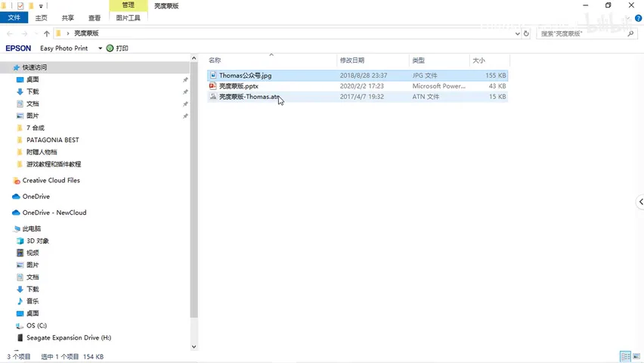This screenshot has height=363, width=644.
Task: Open pinned 桌面 under quick access
Action: tap(33, 79)
